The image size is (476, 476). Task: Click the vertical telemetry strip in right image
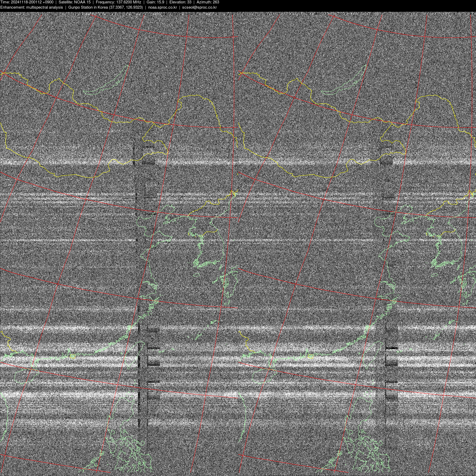pos(381,367)
